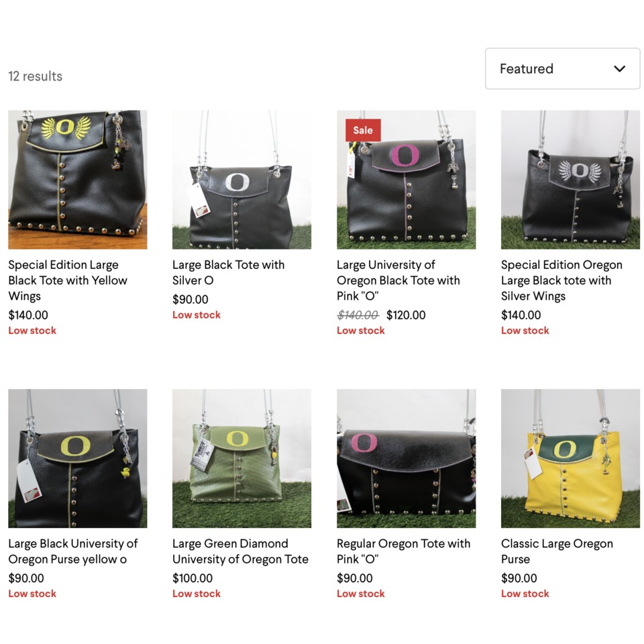This screenshot has width=644, height=644.
Task: Open the Green Diamond tote product image
Action: click(242, 458)
